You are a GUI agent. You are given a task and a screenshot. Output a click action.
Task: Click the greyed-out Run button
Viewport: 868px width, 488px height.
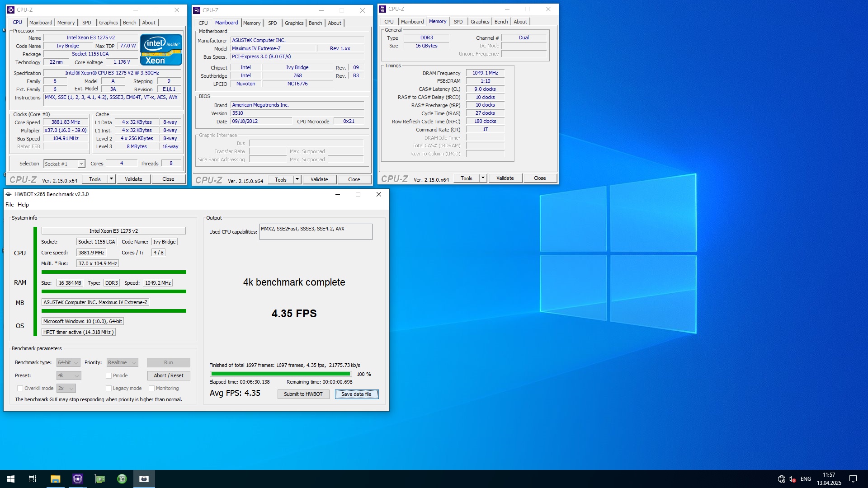point(169,363)
